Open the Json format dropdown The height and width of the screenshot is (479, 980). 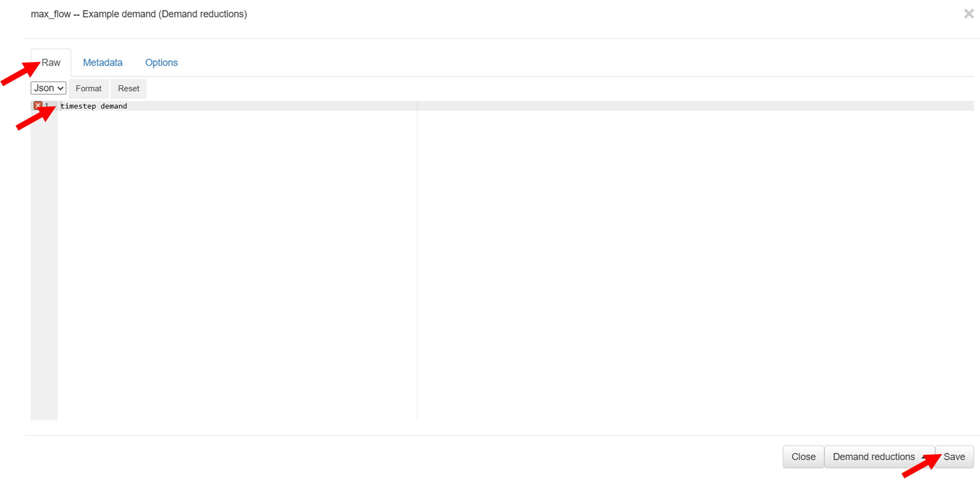click(x=48, y=88)
